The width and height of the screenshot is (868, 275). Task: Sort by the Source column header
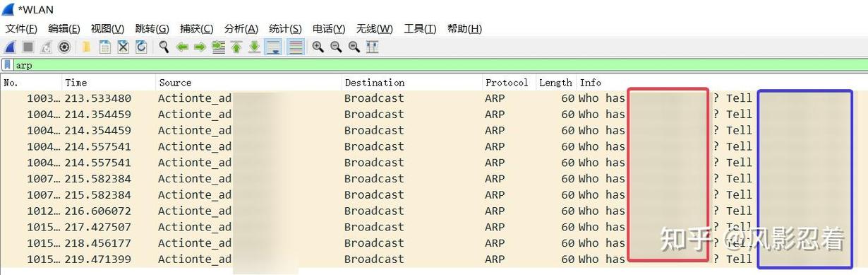tap(248, 83)
